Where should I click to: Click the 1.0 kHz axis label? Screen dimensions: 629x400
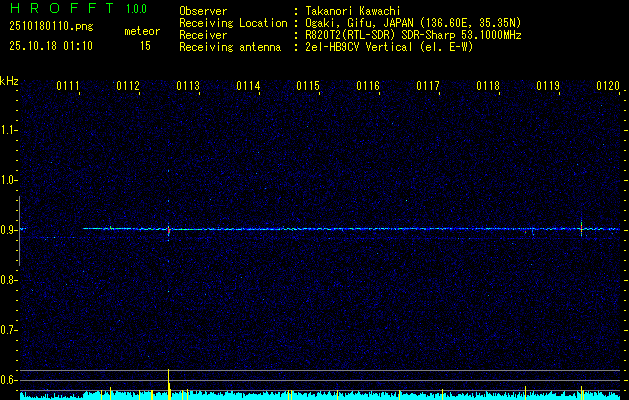tap(7, 180)
